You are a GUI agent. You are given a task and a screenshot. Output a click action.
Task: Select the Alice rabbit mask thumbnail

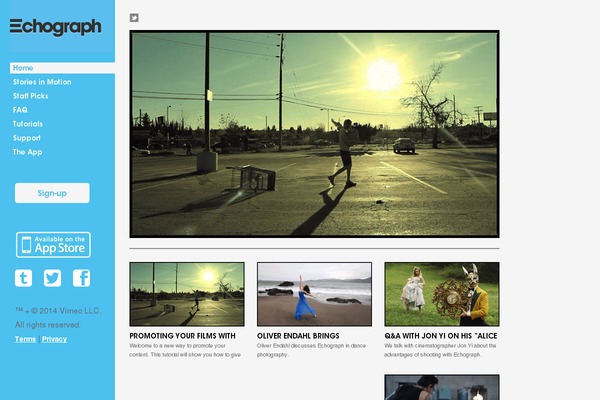[x=442, y=294]
